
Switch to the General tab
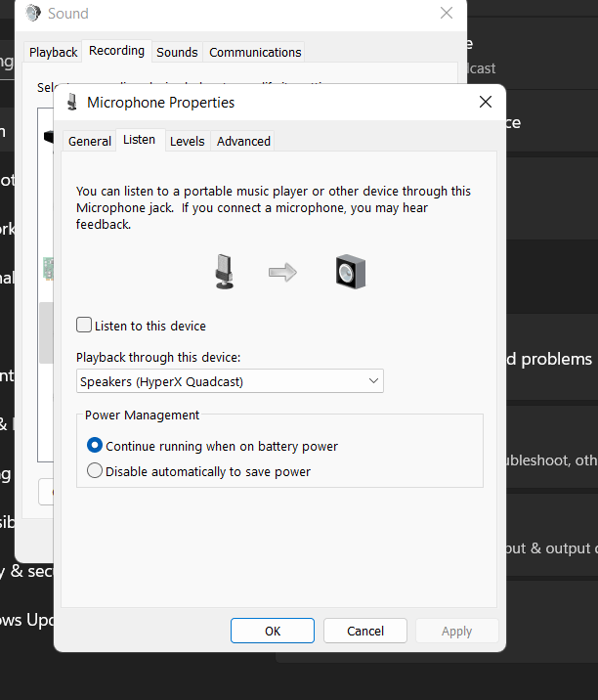coord(89,141)
